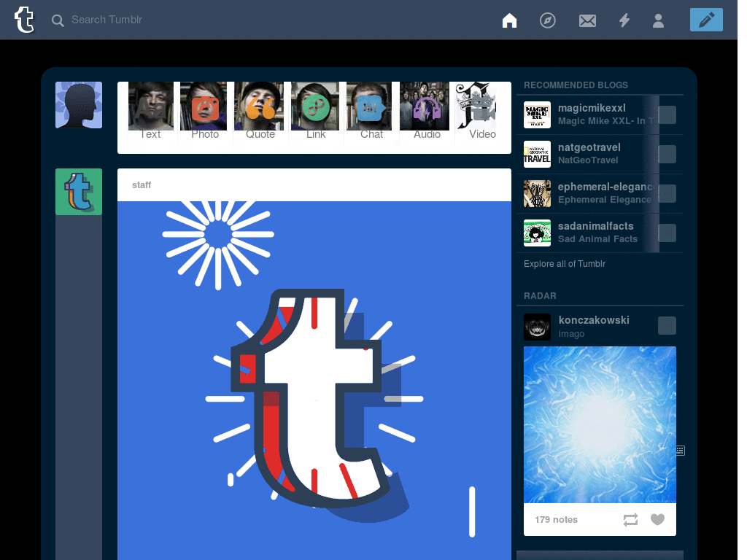Open the Inbox envelope icon

pyautogui.click(x=587, y=20)
